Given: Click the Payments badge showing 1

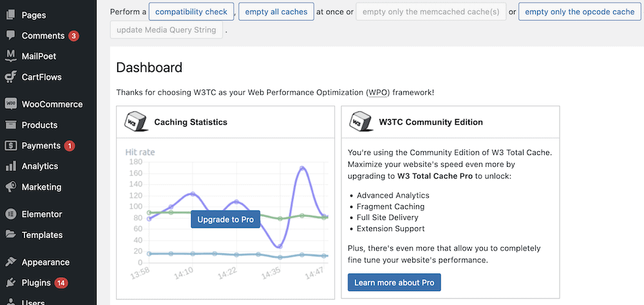Looking at the screenshot, I should pos(70,145).
